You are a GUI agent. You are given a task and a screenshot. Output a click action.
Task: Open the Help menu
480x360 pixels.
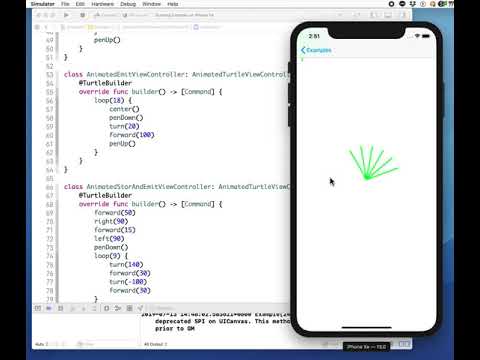[x=172, y=4]
